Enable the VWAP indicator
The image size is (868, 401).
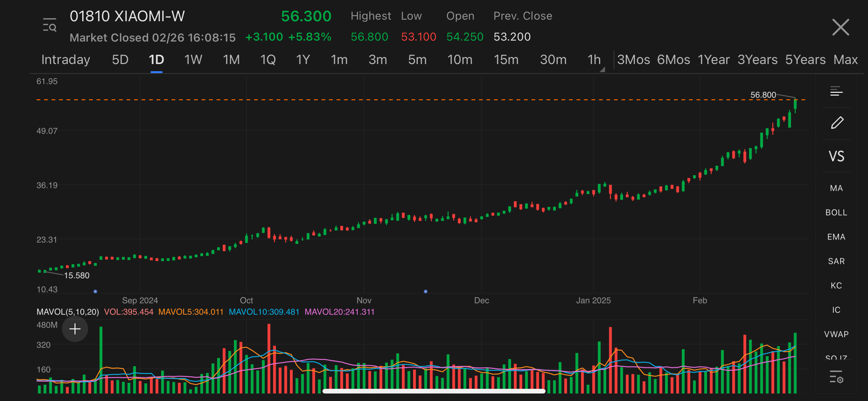[836, 334]
